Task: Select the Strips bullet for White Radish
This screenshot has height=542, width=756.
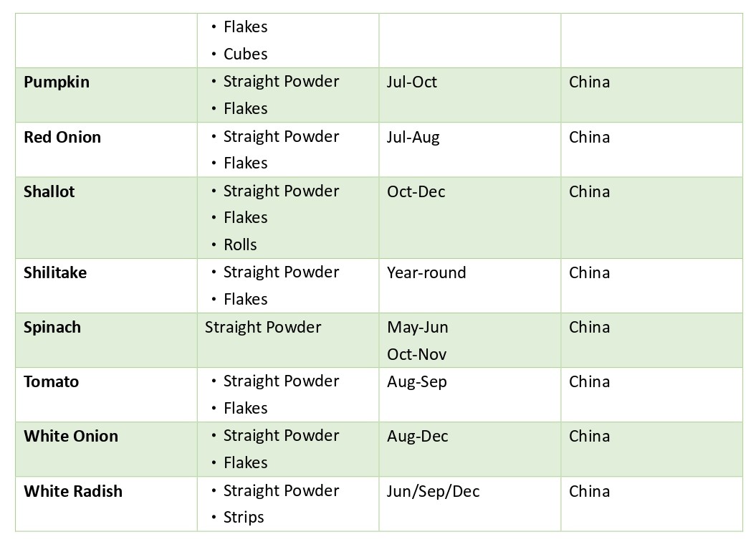Action: pos(244,517)
